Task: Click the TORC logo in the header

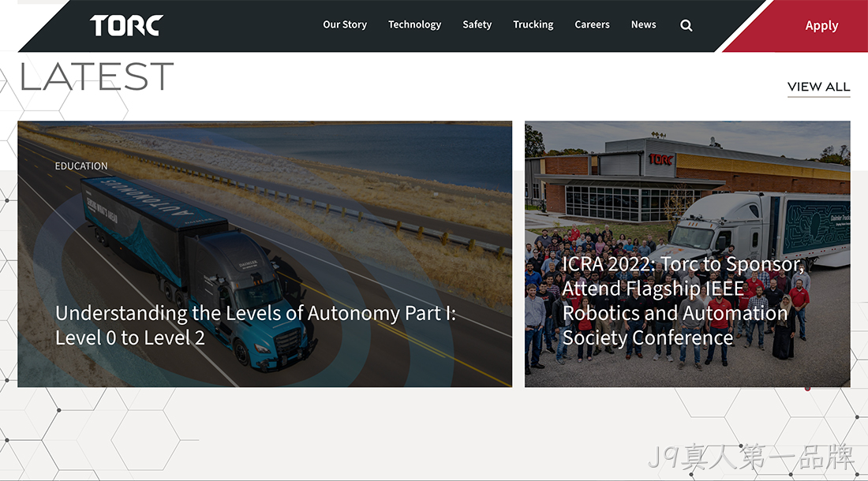Action: click(127, 25)
